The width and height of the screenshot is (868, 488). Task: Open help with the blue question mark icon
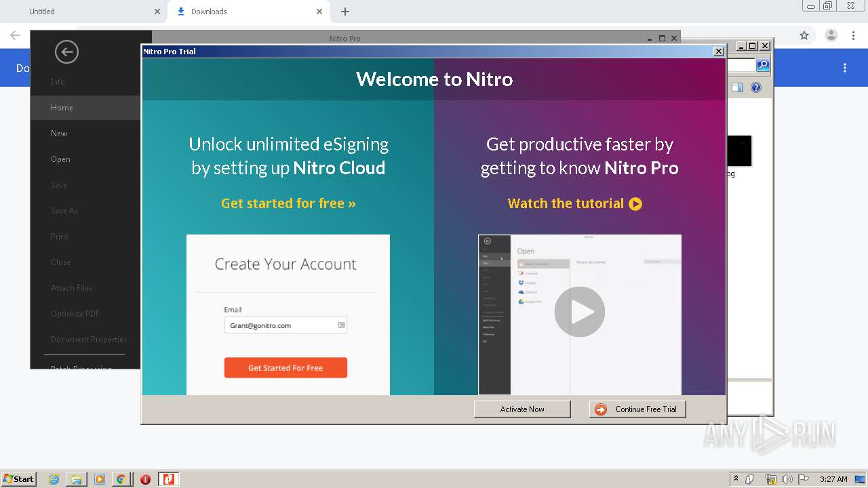756,87
